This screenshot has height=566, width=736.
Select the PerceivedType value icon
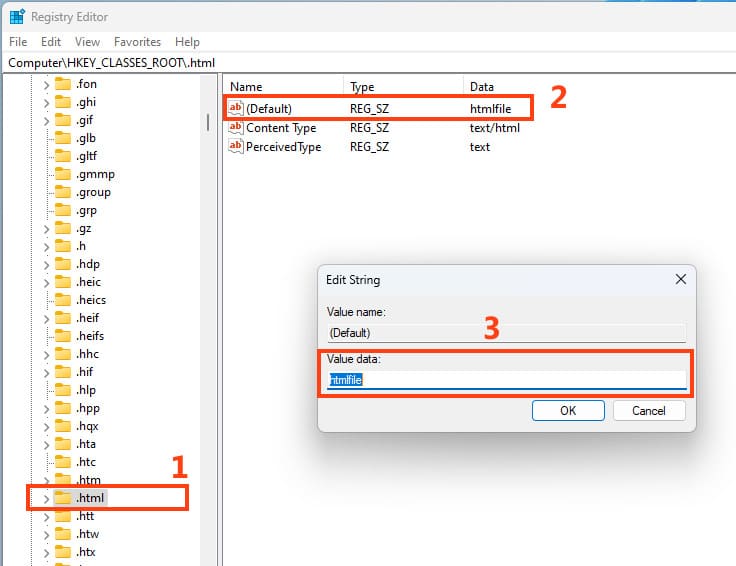point(236,147)
